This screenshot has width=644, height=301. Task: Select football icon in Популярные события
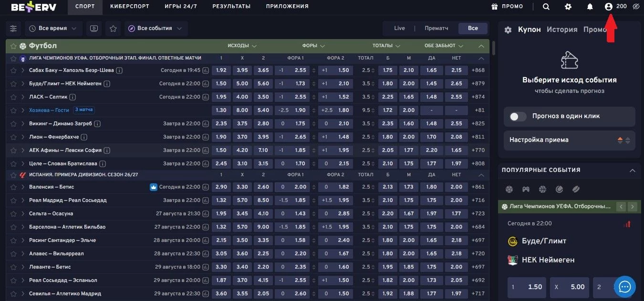[x=509, y=189]
